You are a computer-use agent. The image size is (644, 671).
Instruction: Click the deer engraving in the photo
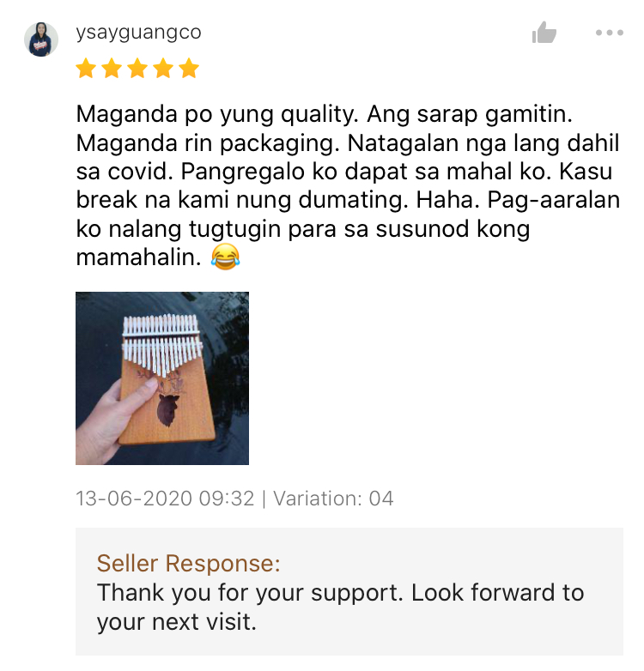(x=169, y=400)
